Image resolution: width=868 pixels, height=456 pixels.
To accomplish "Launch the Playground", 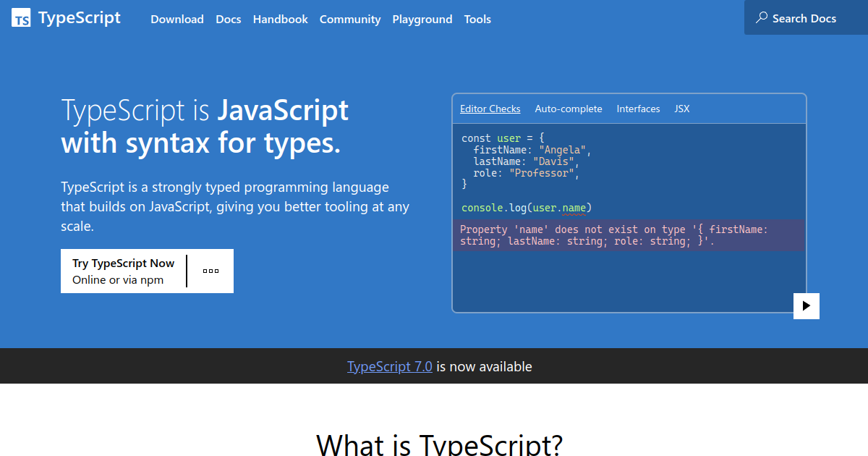I will click(422, 20).
